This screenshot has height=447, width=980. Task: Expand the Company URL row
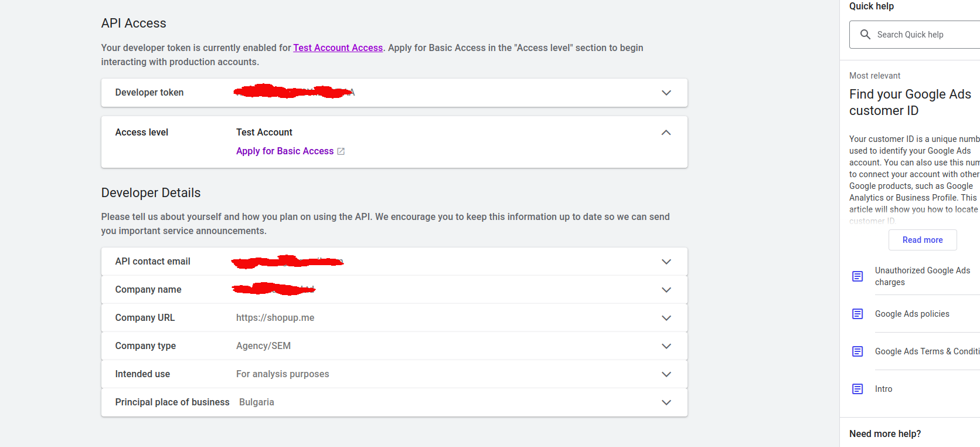click(x=666, y=318)
